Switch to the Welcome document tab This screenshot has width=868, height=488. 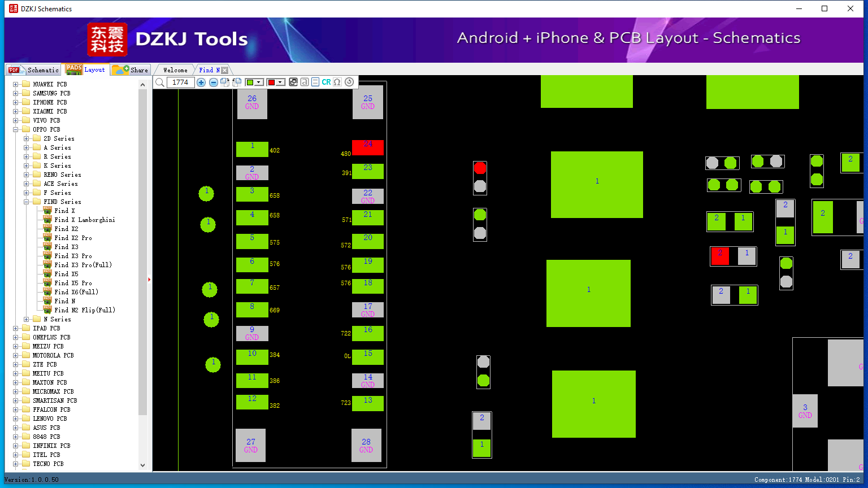point(175,70)
